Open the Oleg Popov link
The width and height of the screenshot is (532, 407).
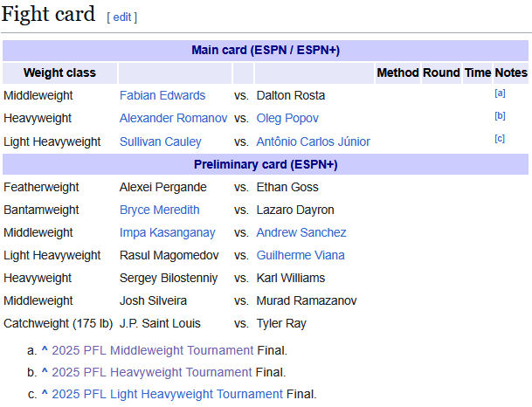[x=287, y=119]
